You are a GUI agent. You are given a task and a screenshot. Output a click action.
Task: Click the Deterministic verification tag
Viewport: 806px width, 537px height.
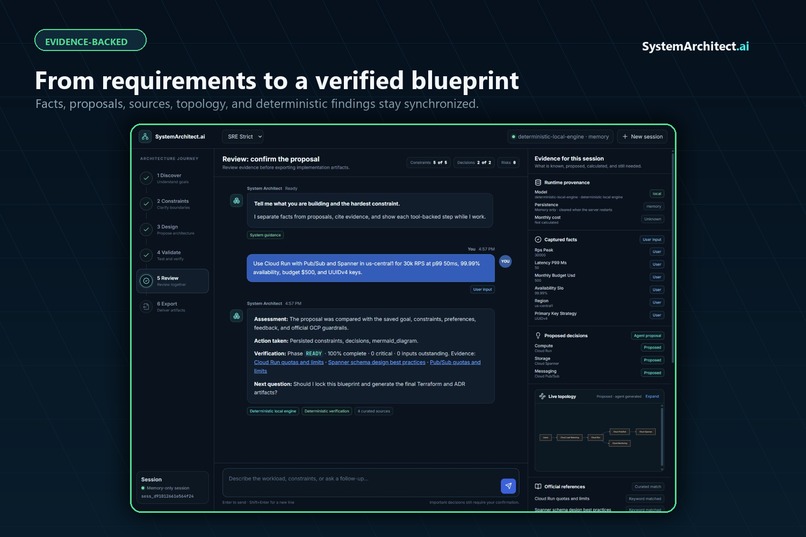pos(327,411)
